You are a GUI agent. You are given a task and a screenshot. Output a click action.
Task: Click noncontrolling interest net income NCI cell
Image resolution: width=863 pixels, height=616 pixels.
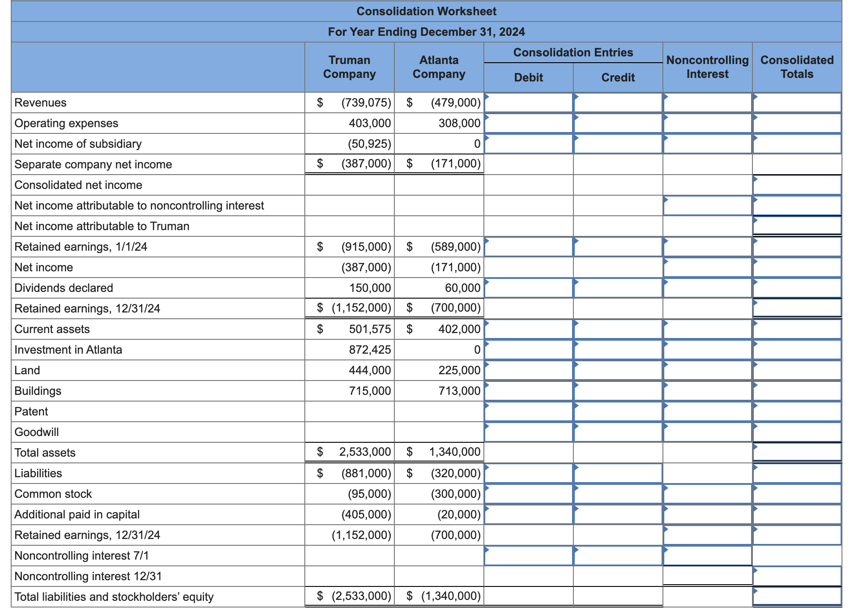pyautogui.click(x=708, y=205)
